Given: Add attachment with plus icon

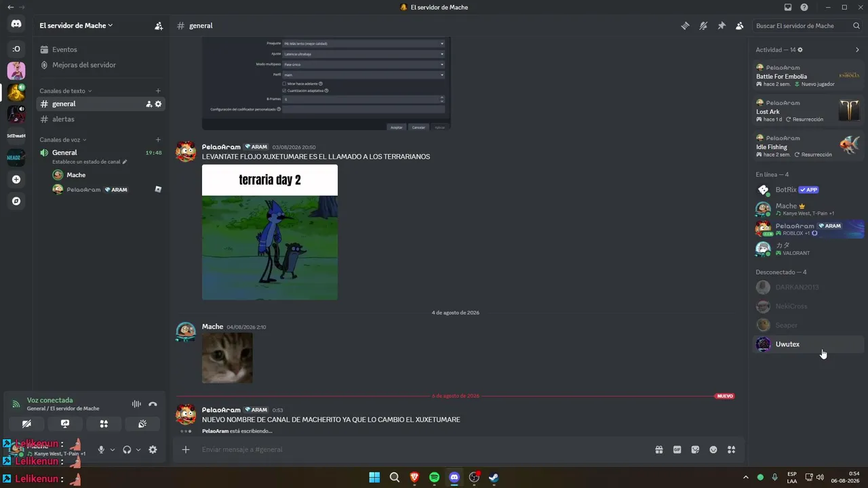Looking at the screenshot, I should coord(186,449).
